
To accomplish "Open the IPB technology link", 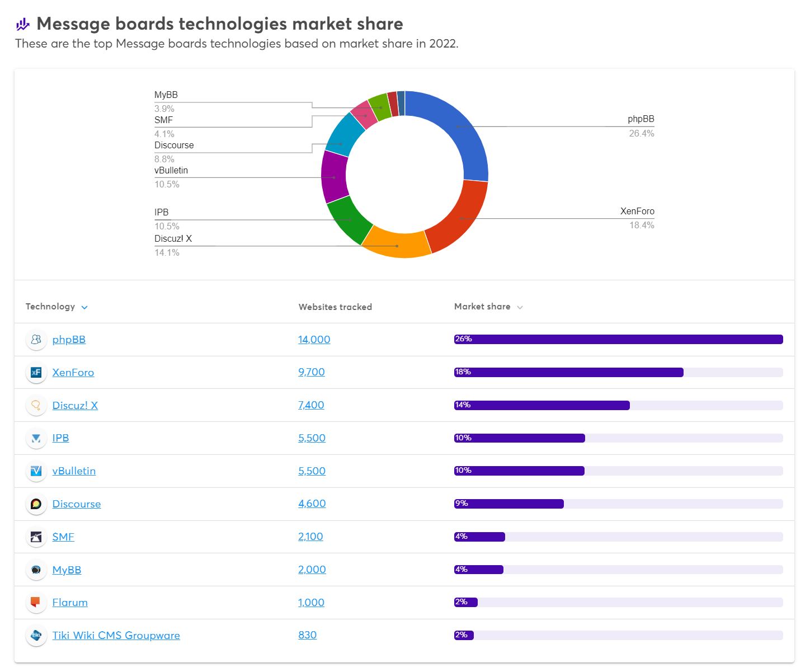I will tap(60, 438).
